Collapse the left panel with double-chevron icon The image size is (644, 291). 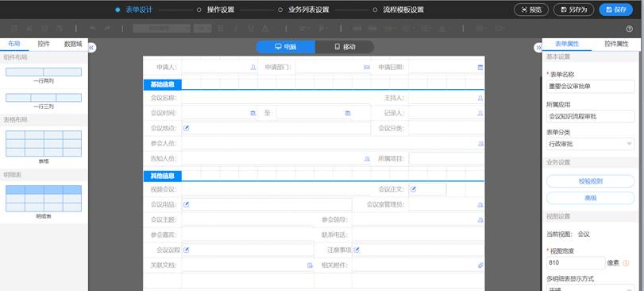click(x=91, y=48)
